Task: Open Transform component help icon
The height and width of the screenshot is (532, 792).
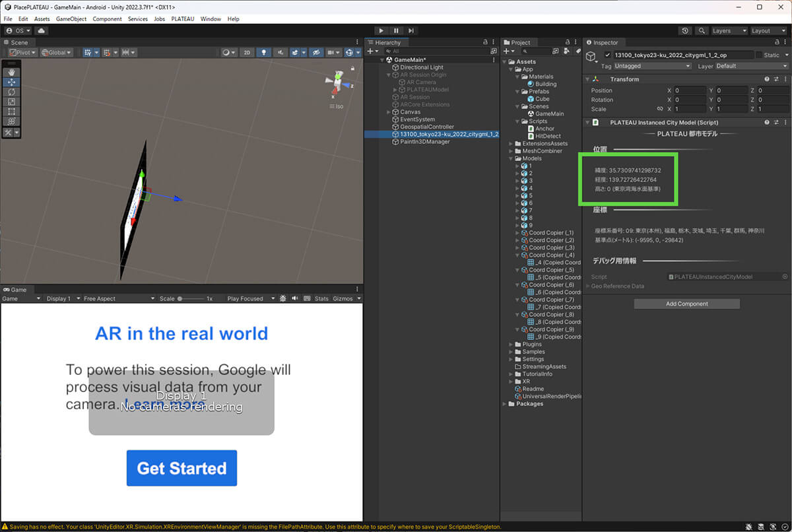Action: pyautogui.click(x=767, y=79)
